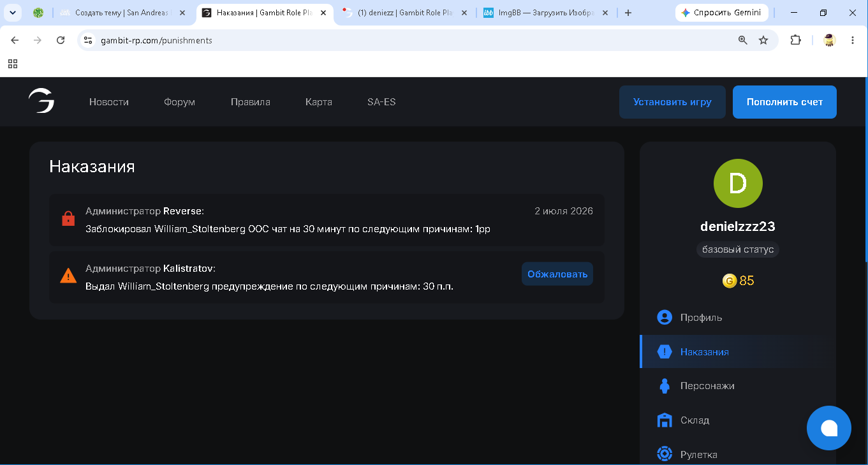Click the date 2 июля 2026
The width and height of the screenshot is (868, 465).
(564, 211)
